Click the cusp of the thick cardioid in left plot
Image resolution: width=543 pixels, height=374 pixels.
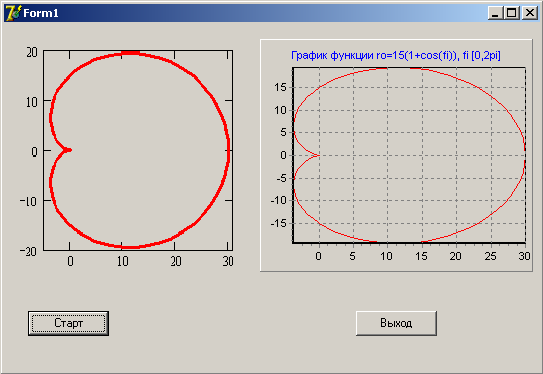(69, 150)
